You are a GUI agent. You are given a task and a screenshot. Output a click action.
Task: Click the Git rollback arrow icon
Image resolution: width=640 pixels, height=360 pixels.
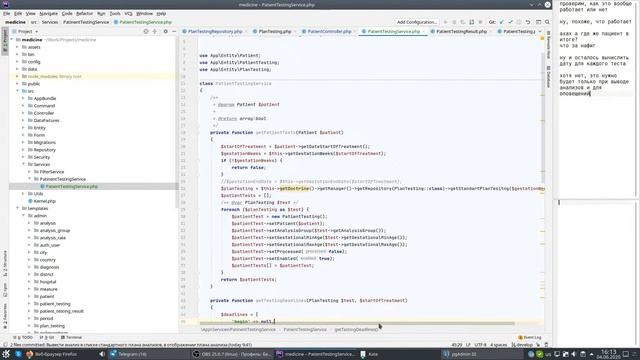pyautogui.click(x=528, y=22)
